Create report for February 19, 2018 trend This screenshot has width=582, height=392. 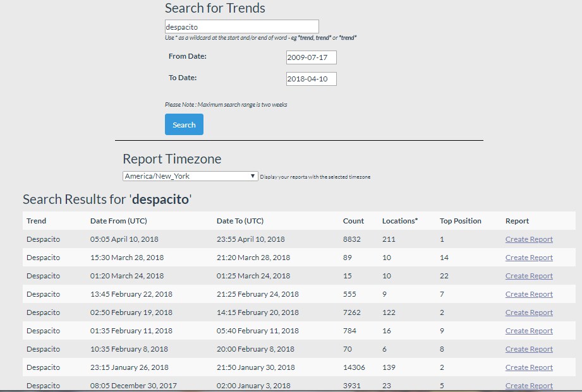pos(529,312)
